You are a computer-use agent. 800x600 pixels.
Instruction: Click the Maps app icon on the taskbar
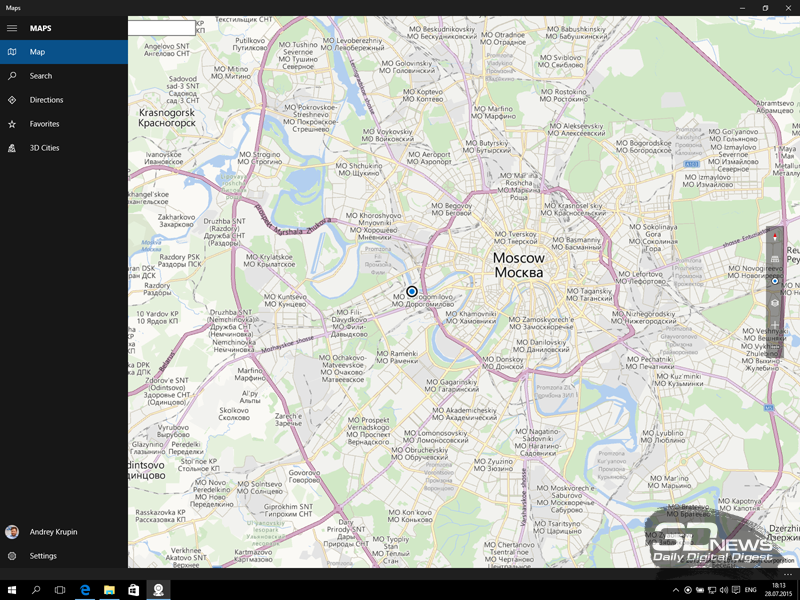158,590
